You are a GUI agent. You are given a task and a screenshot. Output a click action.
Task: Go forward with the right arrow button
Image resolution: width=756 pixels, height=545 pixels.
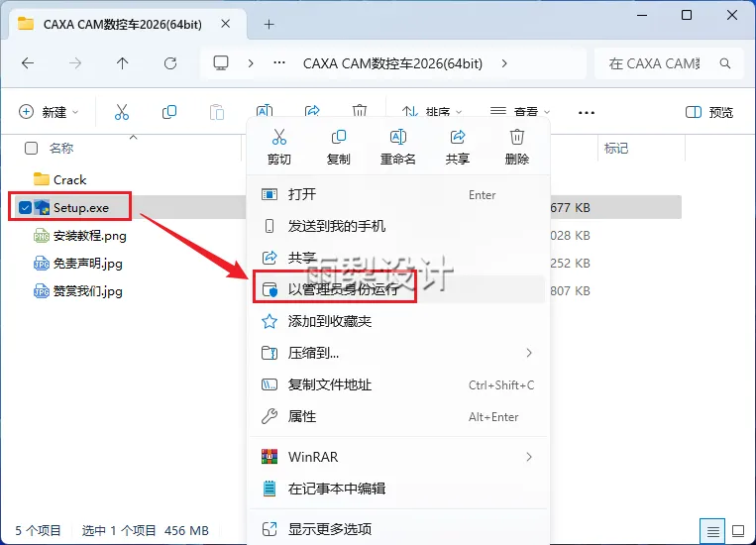click(75, 63)
